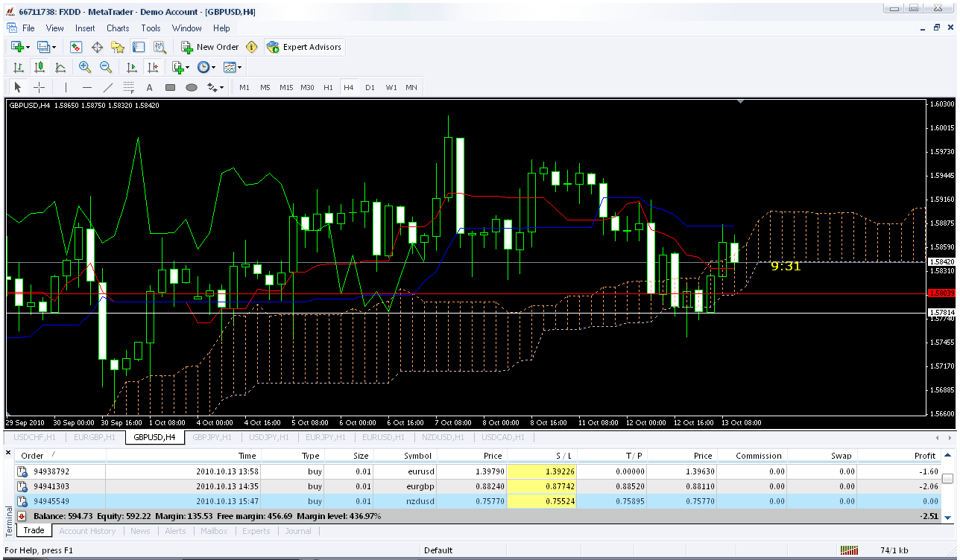Open the Charts menu
960x560 pixels.
(x=118, y=28)
